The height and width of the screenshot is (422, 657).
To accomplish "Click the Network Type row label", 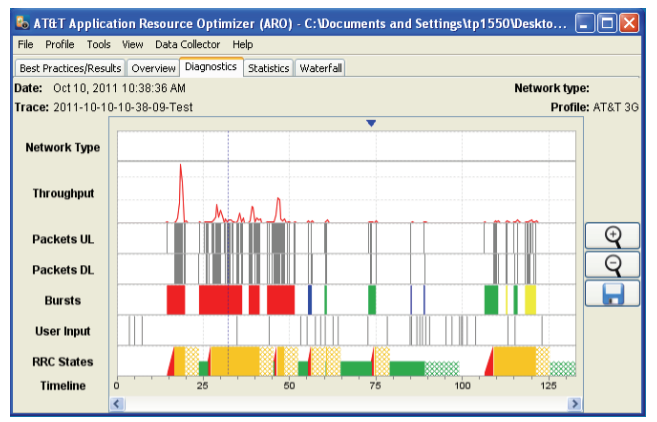I will (63, 148).
